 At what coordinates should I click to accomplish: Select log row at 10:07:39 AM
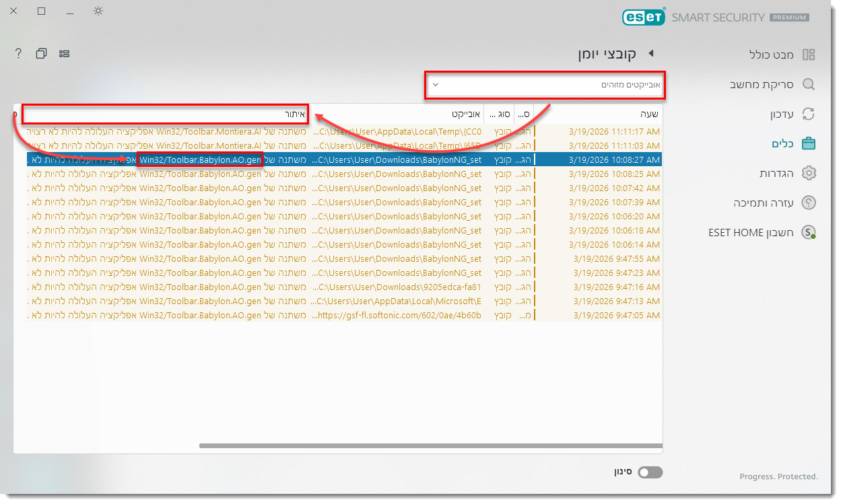[x=345, y=202]
